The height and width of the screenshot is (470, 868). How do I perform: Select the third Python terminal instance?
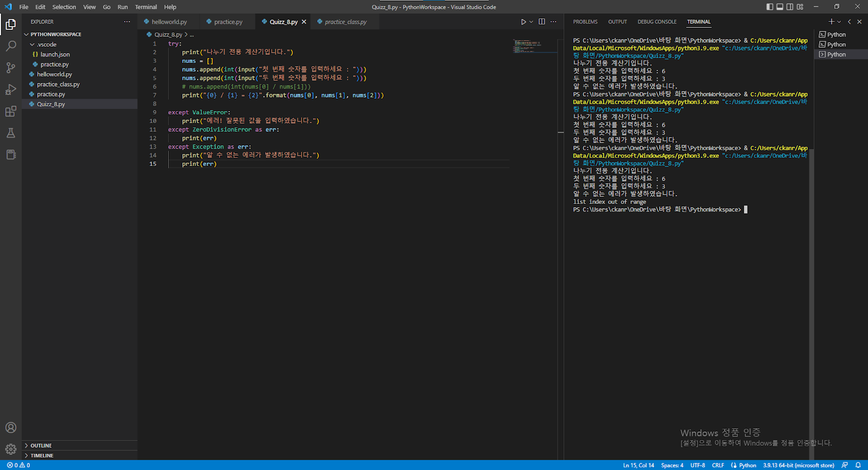tap(840, 54)
